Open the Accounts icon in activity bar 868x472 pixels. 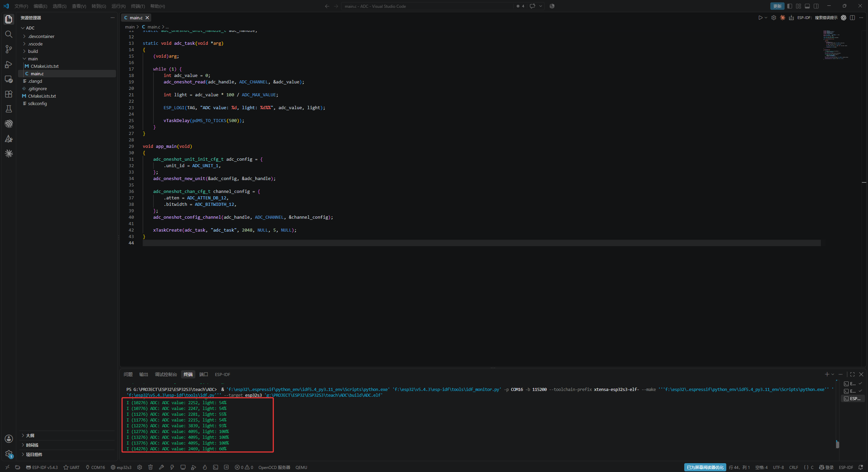pos(9,439)
